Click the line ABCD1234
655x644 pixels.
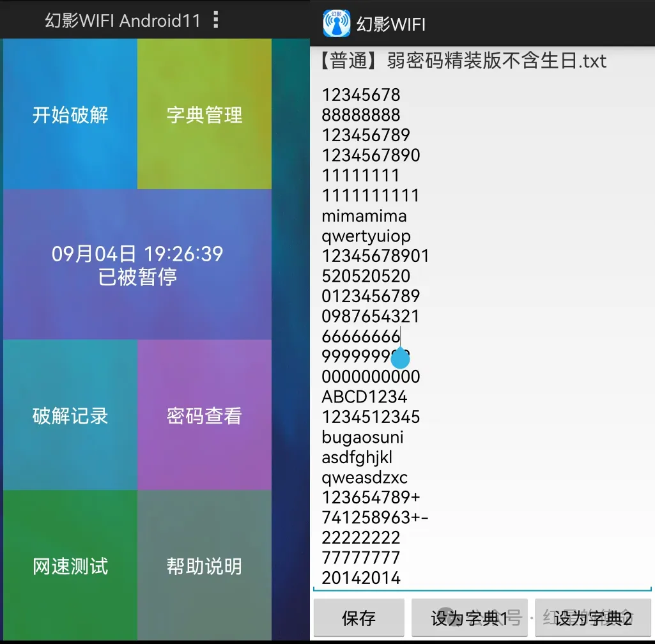click(x=364, y=396)
